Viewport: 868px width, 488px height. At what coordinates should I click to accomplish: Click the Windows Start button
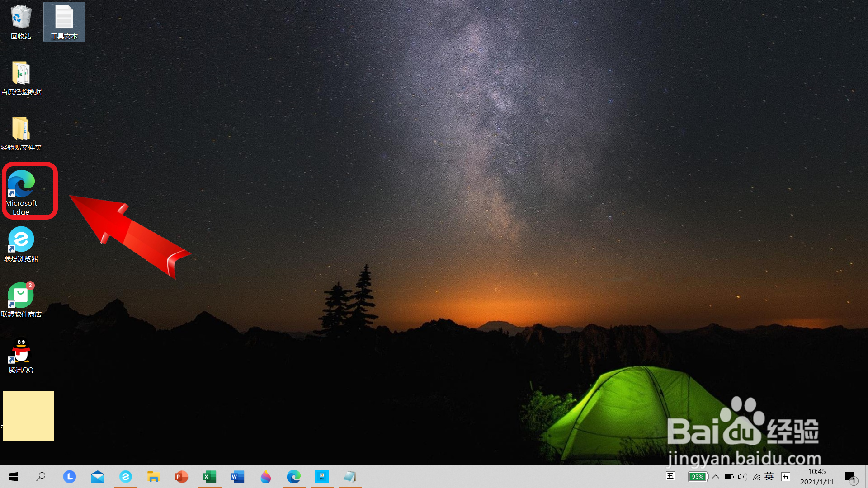14,477
